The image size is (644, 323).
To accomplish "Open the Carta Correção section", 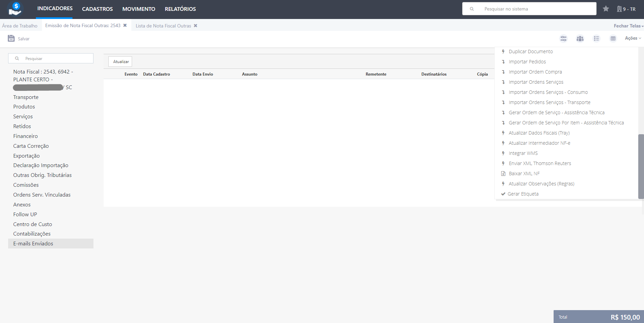I will [31, 146].
